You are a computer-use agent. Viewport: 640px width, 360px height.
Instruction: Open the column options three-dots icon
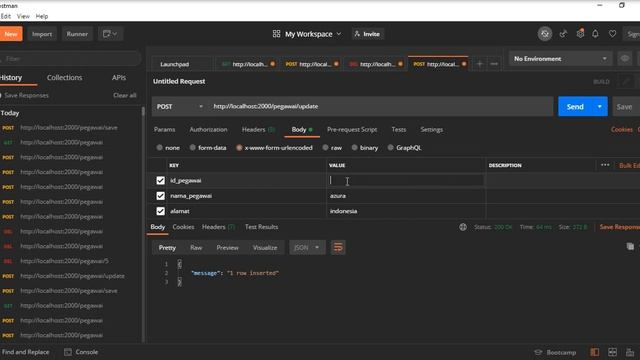click(x=605, y=165)
